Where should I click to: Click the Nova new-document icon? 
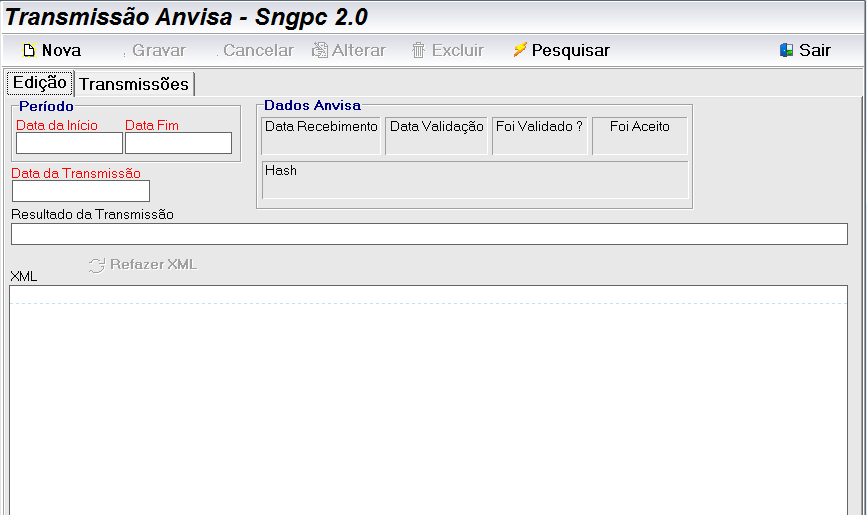tap(29, 50)
